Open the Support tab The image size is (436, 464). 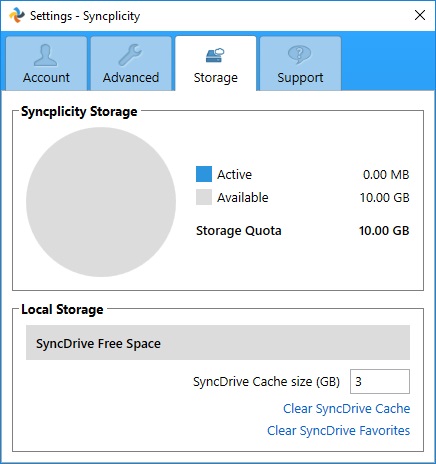pyautogui.click(x=300, y=63)
